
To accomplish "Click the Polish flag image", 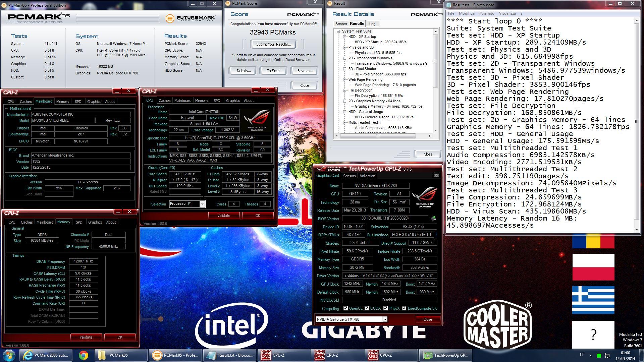I will [593, 267].
